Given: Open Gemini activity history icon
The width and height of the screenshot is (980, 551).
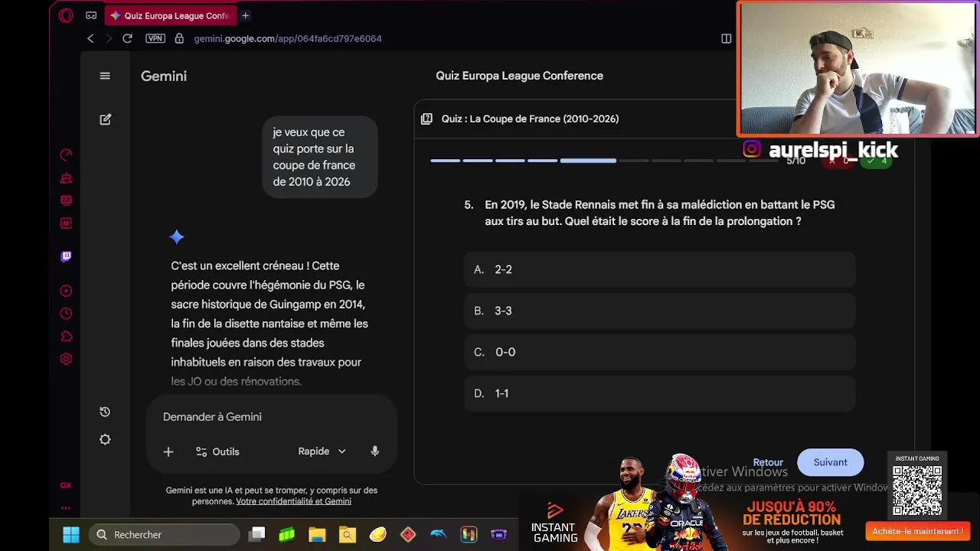Looking at the screenshot, I should click(x=105, y=412).
